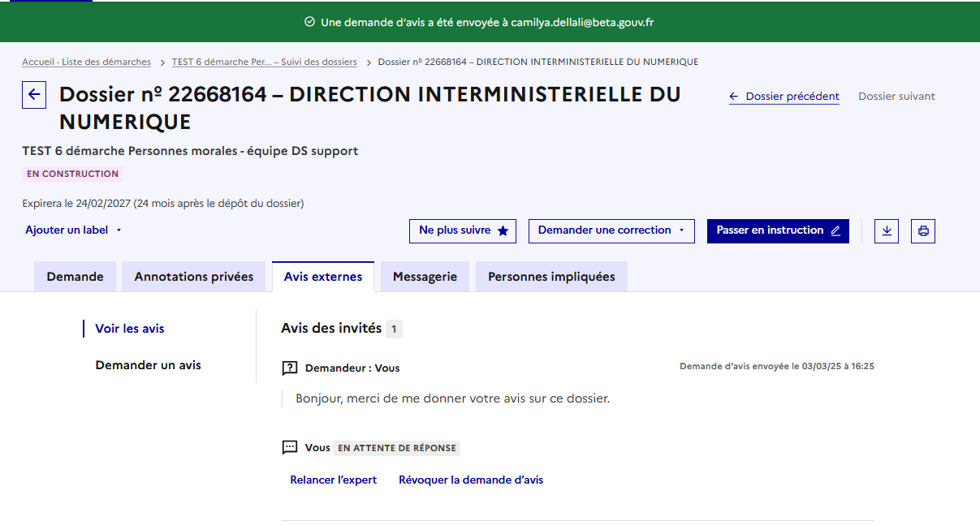Viewport: 980px width, 525px height.
Task: Click the star icon in Ne plus suivre
Action: point(503,231)
